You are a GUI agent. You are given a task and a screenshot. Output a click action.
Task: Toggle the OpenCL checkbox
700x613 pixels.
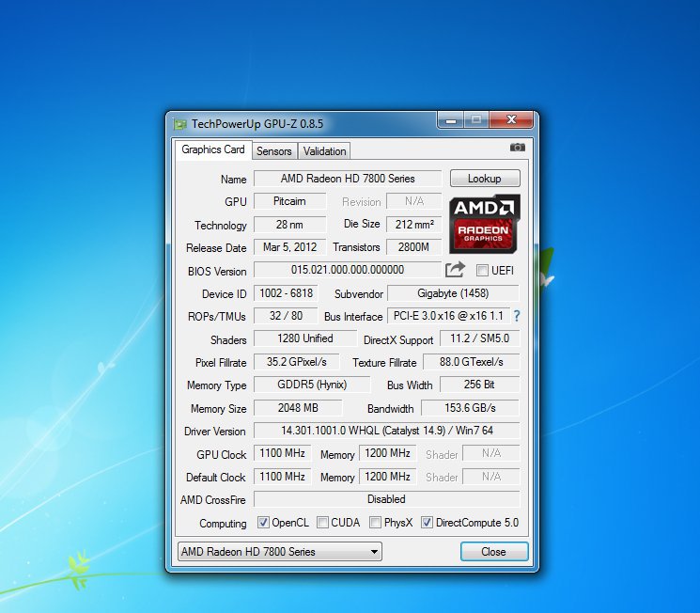point(263,523)
